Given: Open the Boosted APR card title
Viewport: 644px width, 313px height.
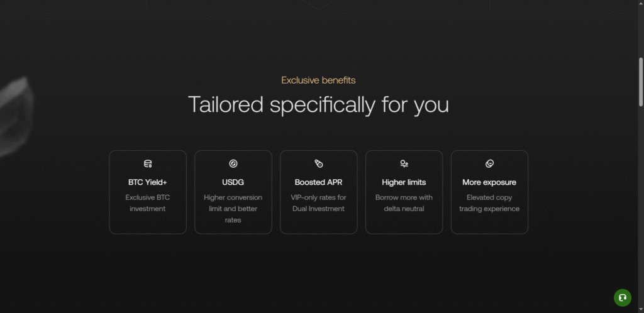Looking at the screenshot, I should 319,182.
